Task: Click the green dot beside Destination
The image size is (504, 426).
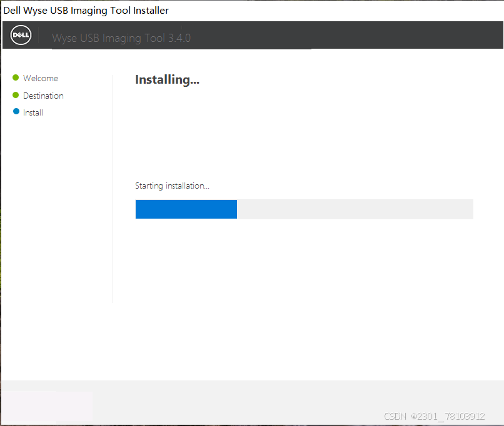Action: pyautogui.click(x=16, y=95)
